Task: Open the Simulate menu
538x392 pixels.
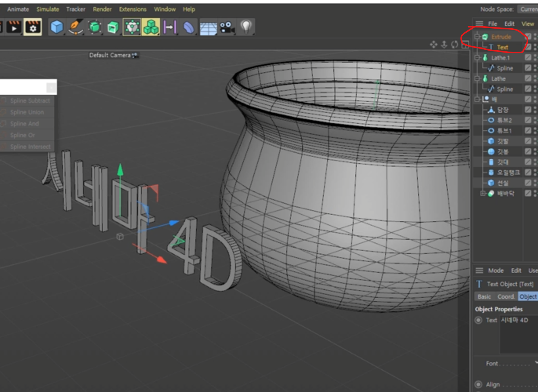Action: point(48,9)
